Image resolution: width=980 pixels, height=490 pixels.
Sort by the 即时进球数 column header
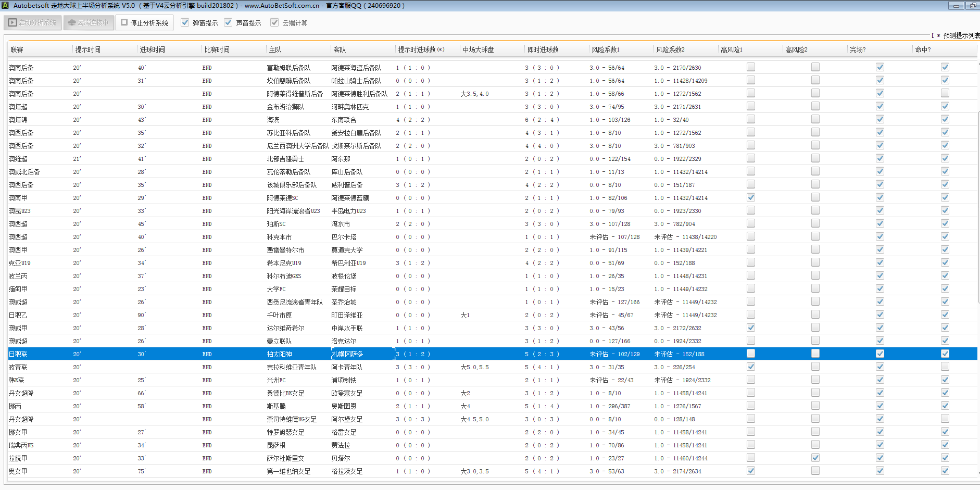(543, 50)
